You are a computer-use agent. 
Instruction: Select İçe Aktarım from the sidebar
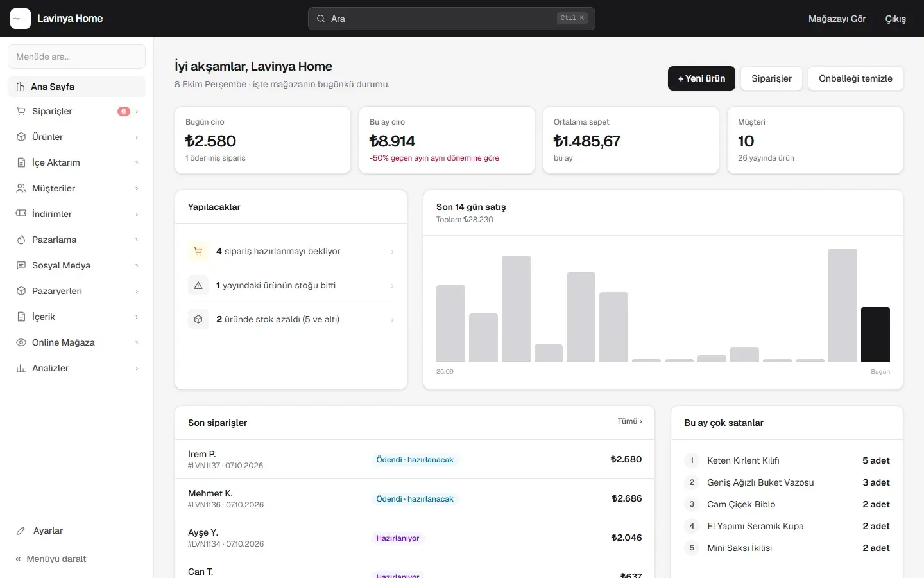click(x=77, y=162)
